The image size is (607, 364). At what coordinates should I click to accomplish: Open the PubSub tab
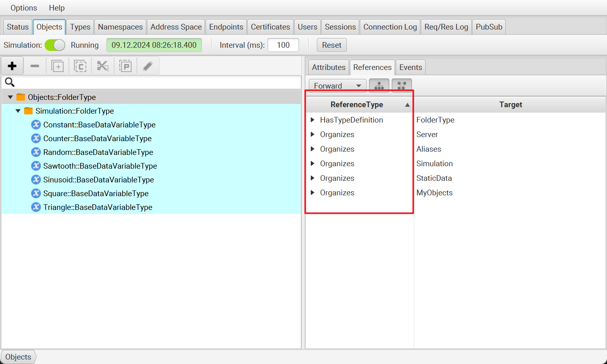[489, 27]
